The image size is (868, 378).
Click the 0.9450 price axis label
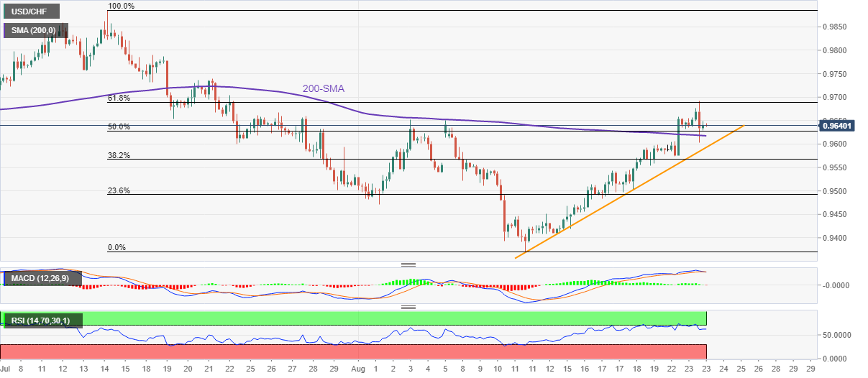(835, 215)
